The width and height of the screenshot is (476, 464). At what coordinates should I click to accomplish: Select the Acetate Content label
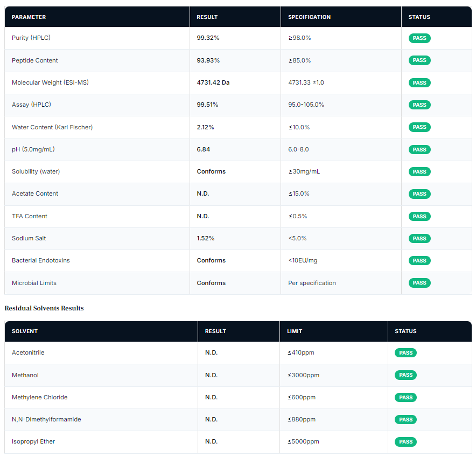35,193
